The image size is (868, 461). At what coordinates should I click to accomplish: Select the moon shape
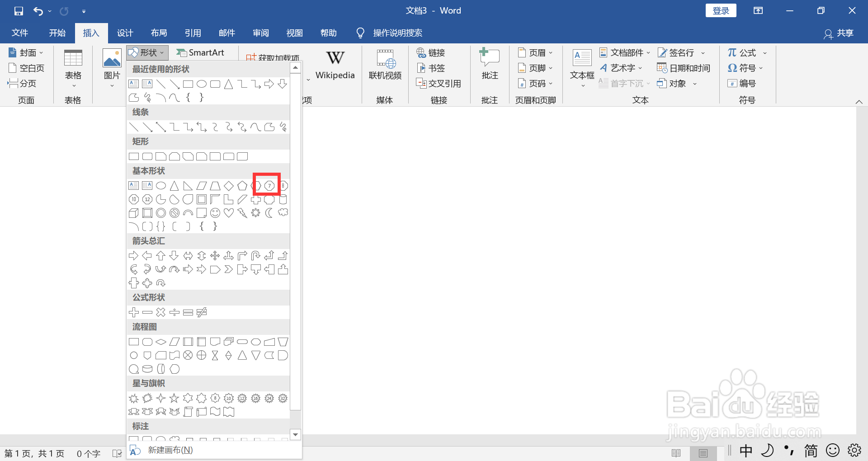(x=269, y=213)
